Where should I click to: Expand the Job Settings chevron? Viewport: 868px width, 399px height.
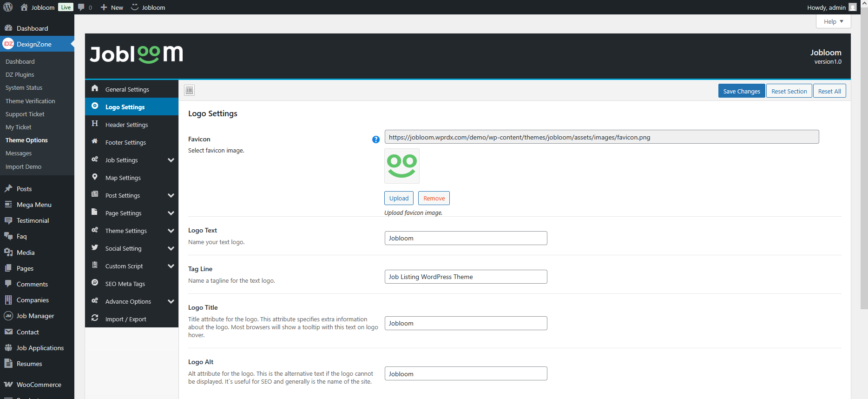pyautogui.click(x=171, y=160)
